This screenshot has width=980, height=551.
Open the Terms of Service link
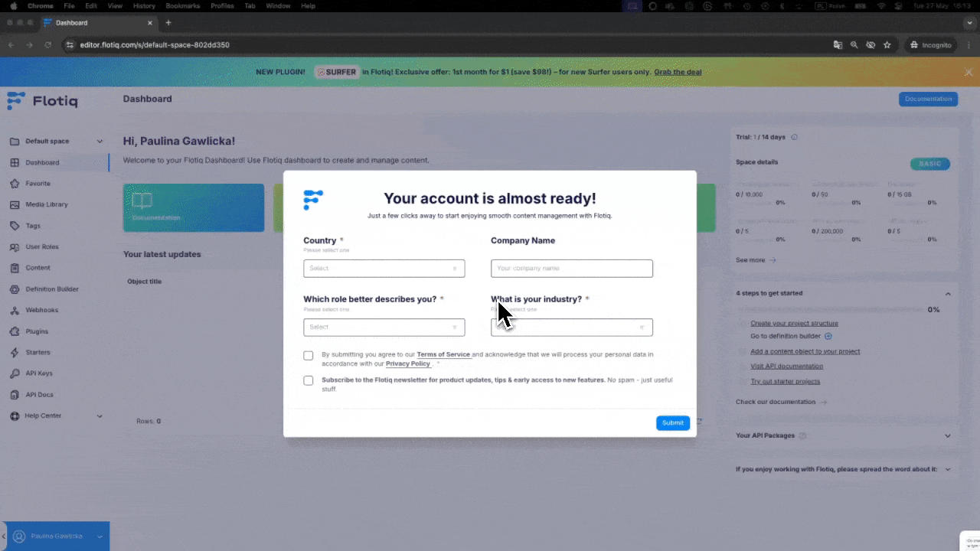pos(443,354)
